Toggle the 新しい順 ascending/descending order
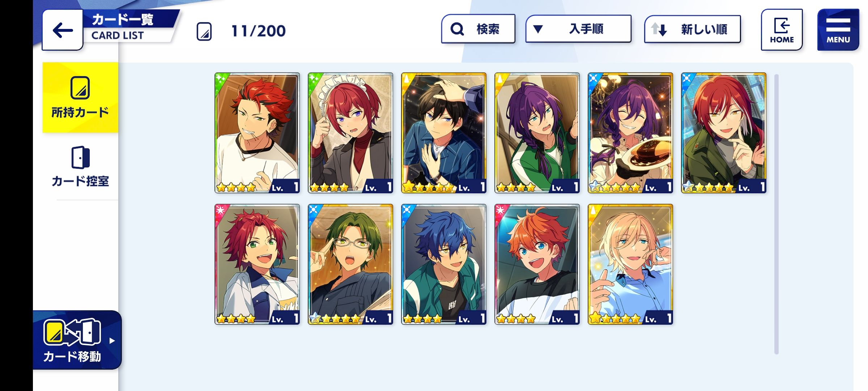Image resolution: width=868 pixels, height=391 pixels. click(x=692, y=29)
